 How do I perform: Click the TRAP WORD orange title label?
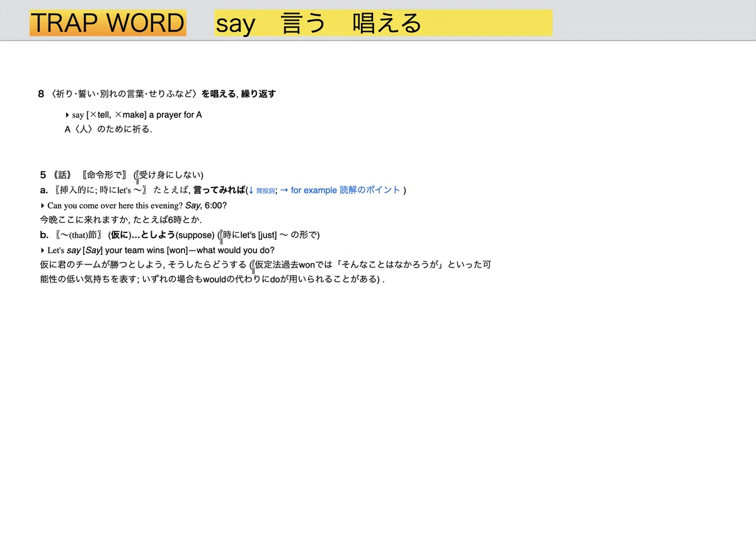tap(108, 23)
